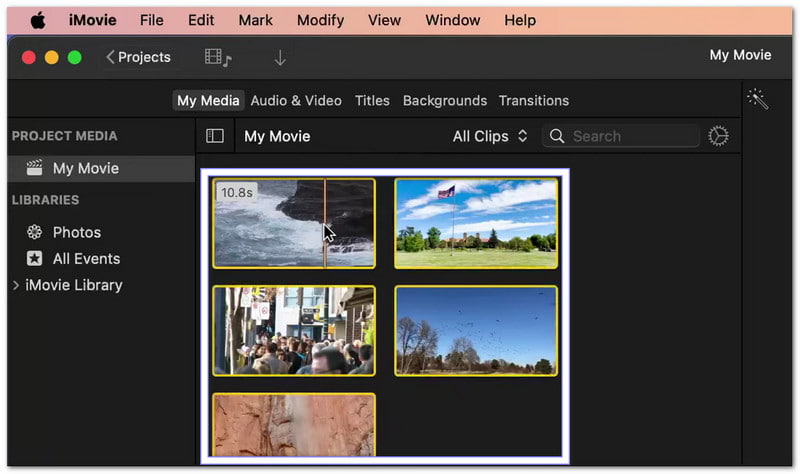Open the magic wand enhance tool

pos(758,99)
